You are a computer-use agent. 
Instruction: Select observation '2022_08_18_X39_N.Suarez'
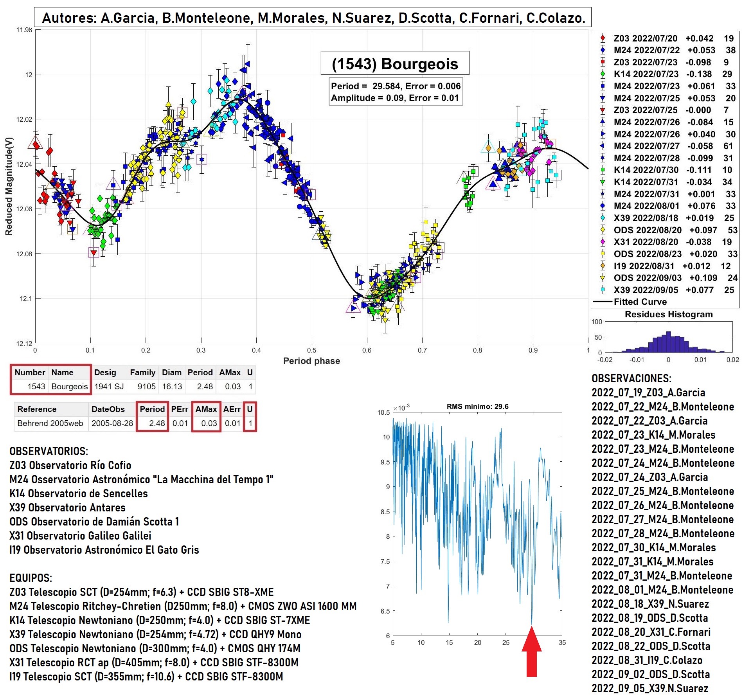pos(650,604)
